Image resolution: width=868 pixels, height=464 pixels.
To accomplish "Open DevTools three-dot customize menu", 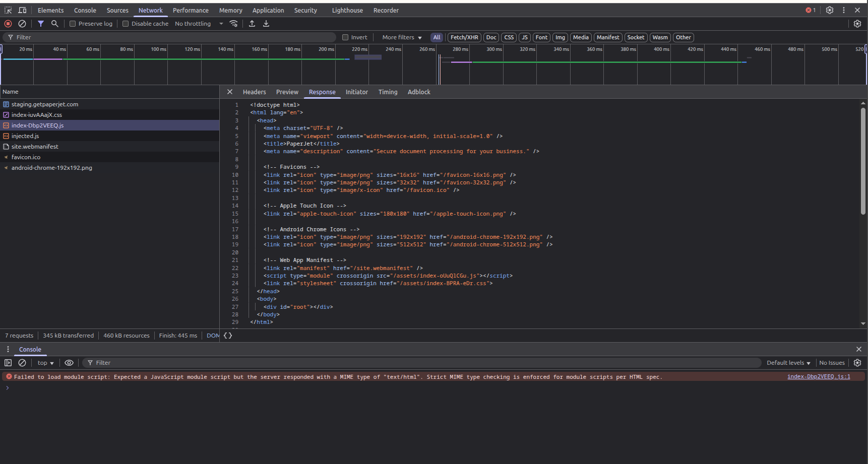I will tap(844, 10).
